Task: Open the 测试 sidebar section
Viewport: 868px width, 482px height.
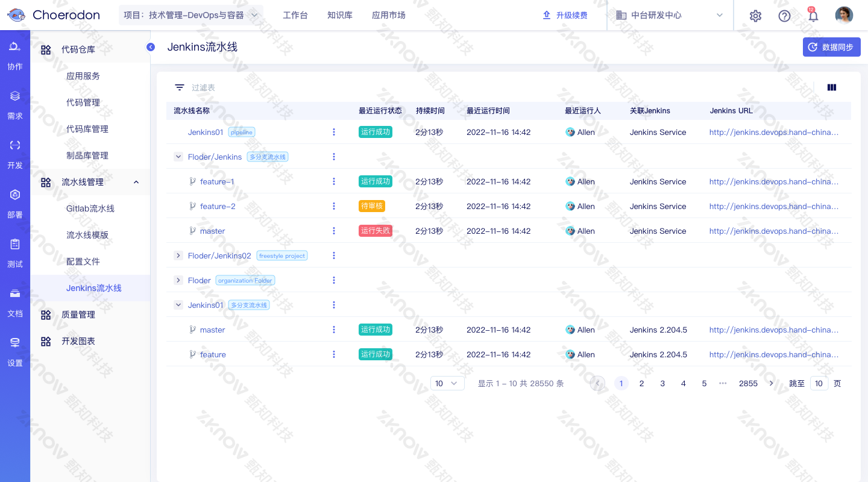Action: (15, 253)
